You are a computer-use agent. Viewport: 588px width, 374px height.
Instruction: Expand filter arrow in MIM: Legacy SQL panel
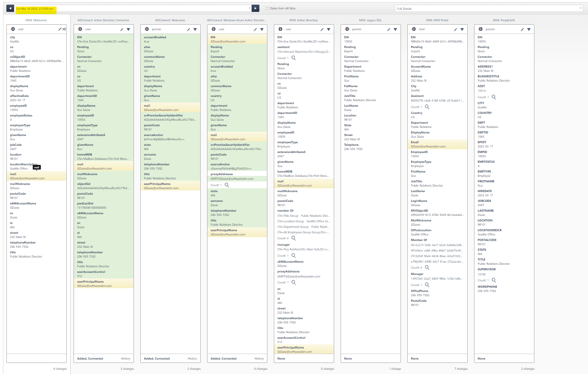[x=395, y=29]
